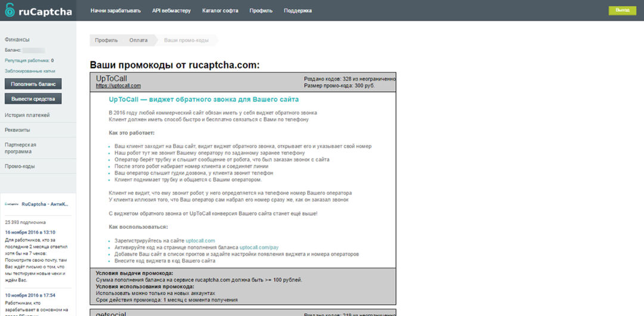
Task: Click 'uptocall.com' registration link
Action: tap(200, 240)
